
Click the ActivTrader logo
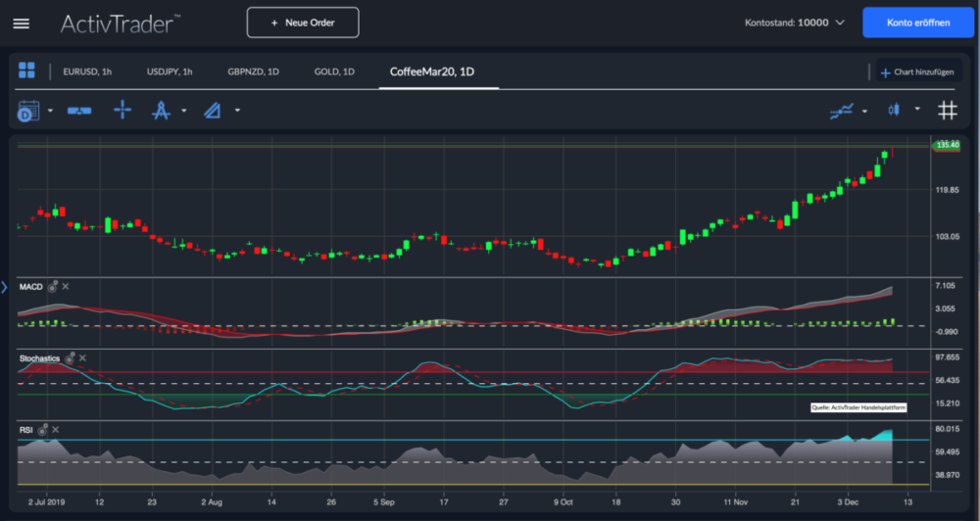(x=120, y=24)
